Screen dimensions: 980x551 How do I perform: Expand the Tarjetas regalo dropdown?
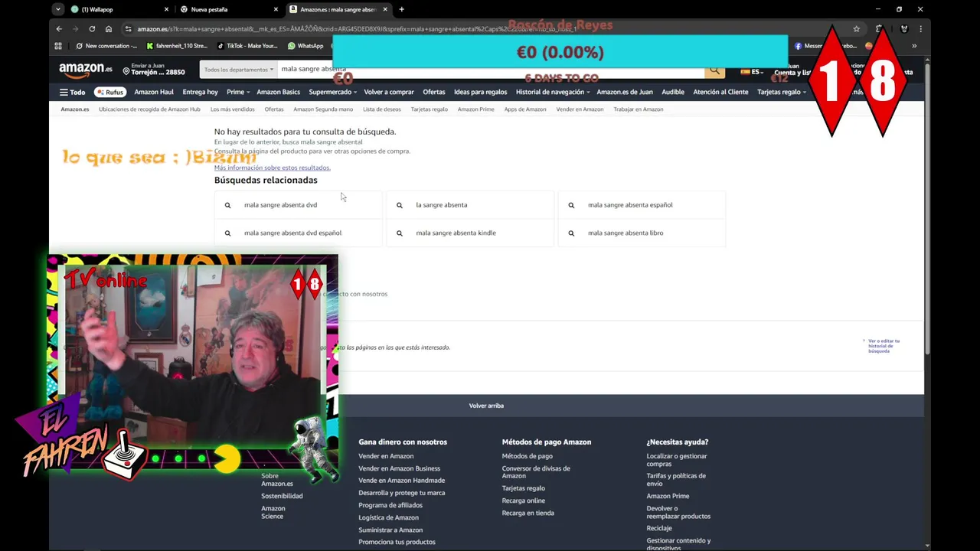click(782, 92)
